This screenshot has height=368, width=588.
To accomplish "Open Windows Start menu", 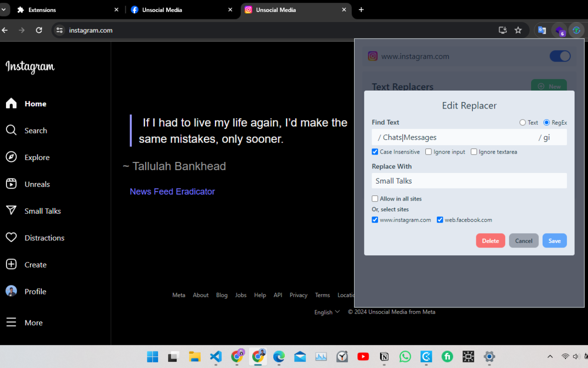I will click(153, 356).
